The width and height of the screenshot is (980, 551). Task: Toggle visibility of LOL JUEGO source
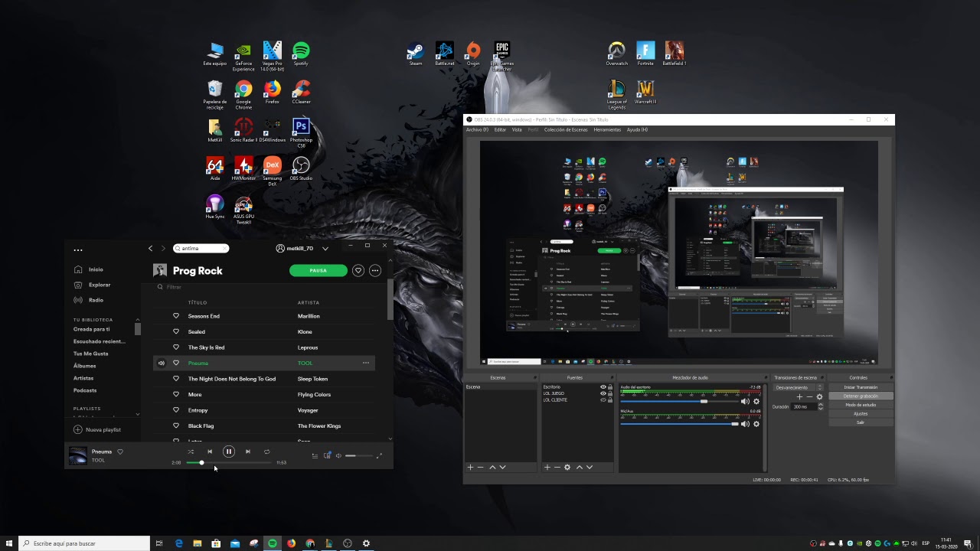(x=603, y=393)
